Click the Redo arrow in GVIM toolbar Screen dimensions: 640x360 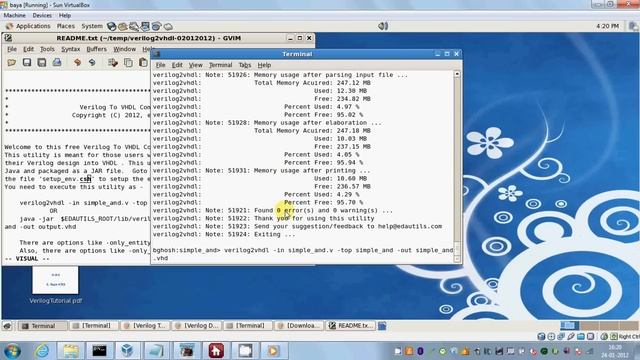pyautogui.click(x=92, y=62)
